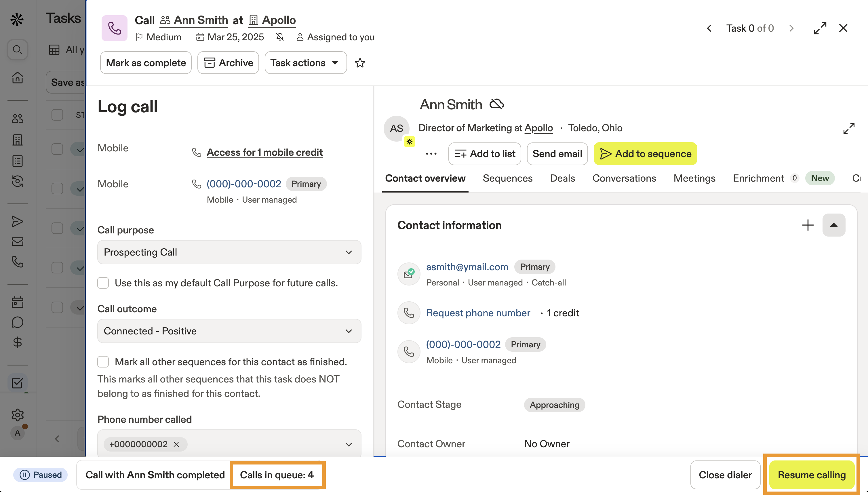Click the plus icon in Contact information
Image resolution: width=868 pixels, height=495 pixels.
click(x=808, y=225)
